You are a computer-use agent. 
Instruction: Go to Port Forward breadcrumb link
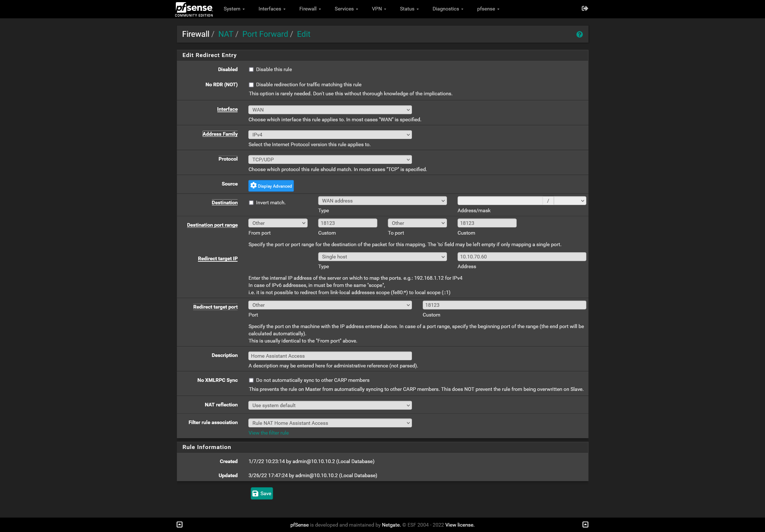(x=265, y=34)
